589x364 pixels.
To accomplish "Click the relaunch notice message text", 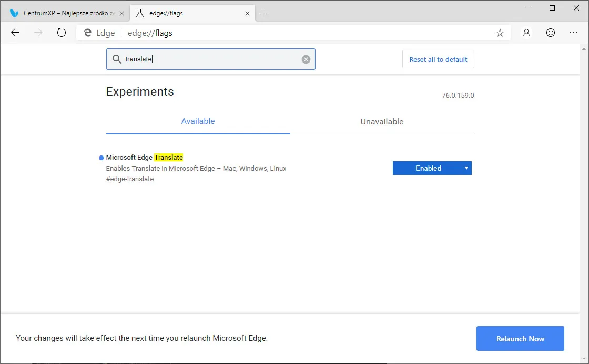I will click(141, 338).
